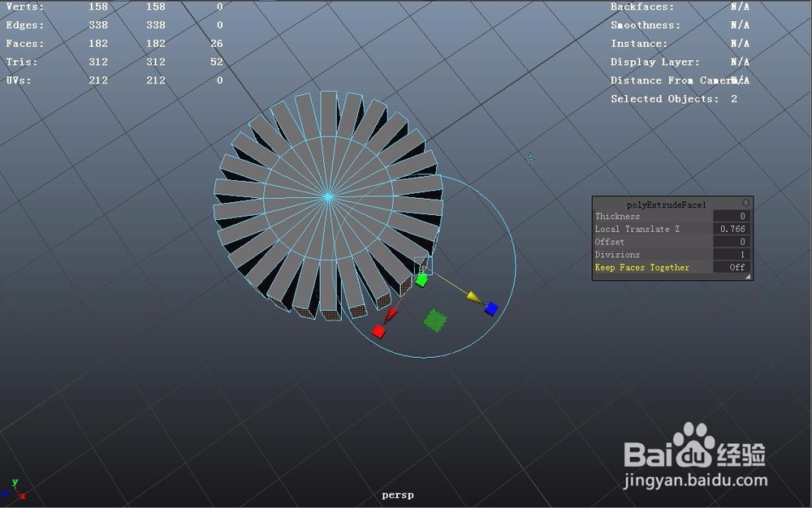Click the Faces: HUD label
Screen dimensions: 812x508
pos(25,44)
